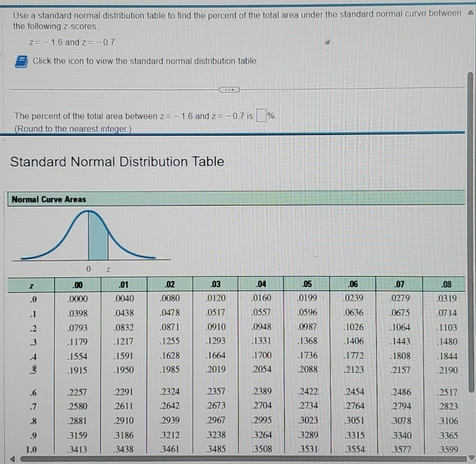The width and height of the screenshot is (476, 464).
Task: Click the .01 column header
Action: [124, 284]
